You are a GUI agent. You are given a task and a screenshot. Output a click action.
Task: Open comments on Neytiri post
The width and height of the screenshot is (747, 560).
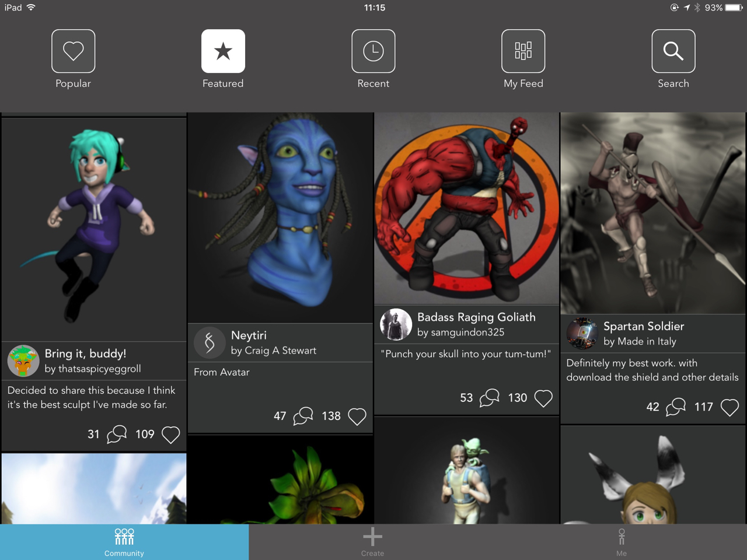(x=303, y=416)
